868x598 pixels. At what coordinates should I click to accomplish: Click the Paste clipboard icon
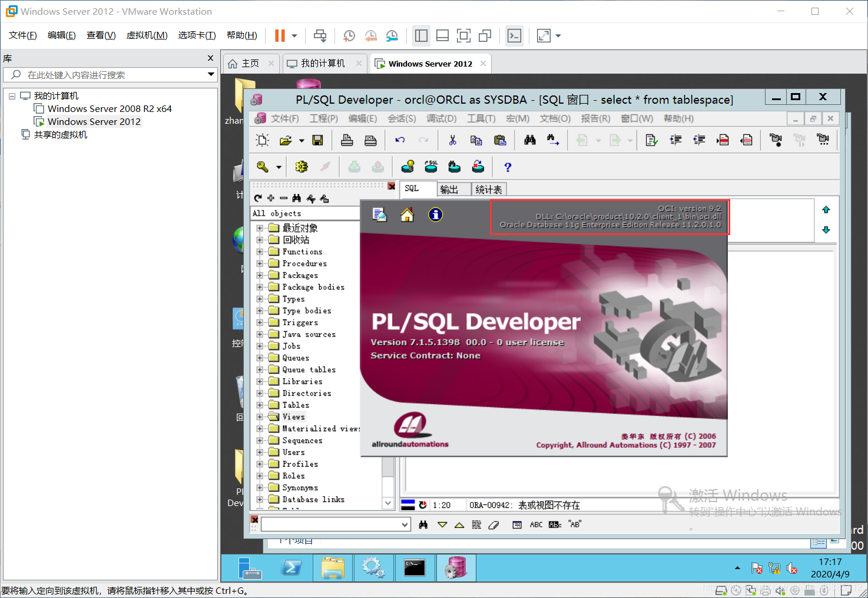tap(500, 140)
